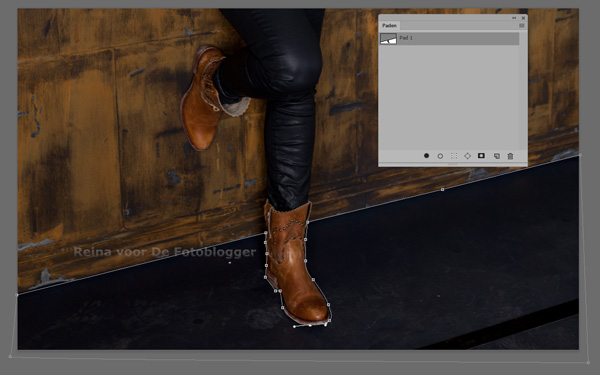Create a new path icon
This screenshot has height=375, width=600.
pyautogui.click(x=496, y=156)
